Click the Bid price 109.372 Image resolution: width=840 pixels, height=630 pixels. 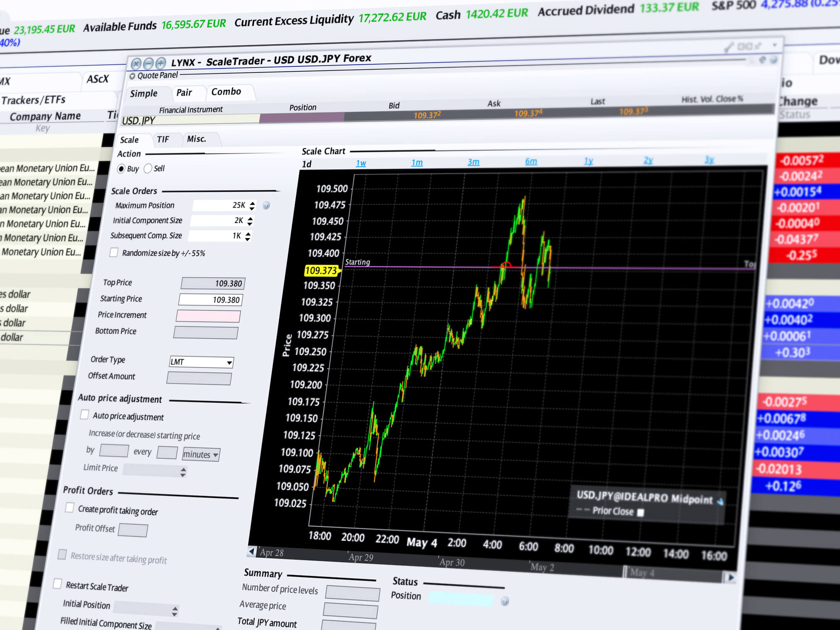pos(427,115)
